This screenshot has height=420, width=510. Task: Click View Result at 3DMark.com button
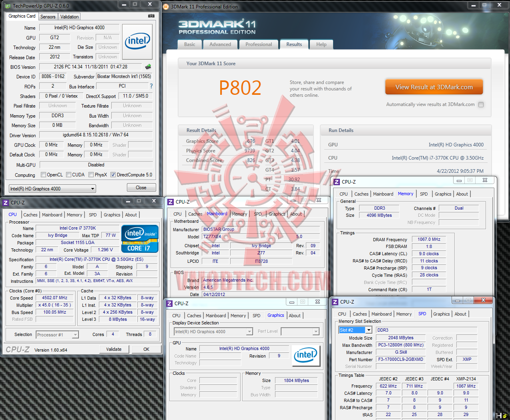pyautogui.click(x=434, y=87)
